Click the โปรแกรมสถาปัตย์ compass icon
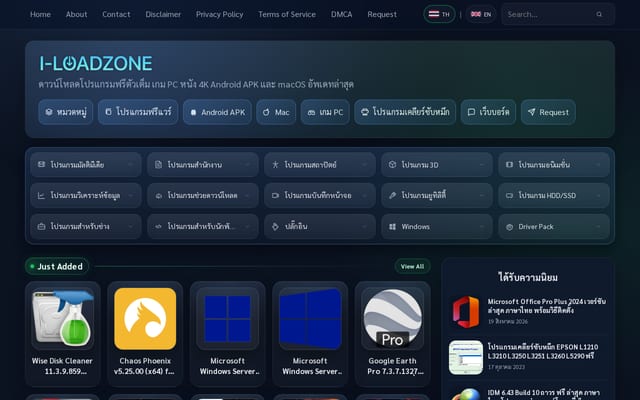 coord(275,164)
